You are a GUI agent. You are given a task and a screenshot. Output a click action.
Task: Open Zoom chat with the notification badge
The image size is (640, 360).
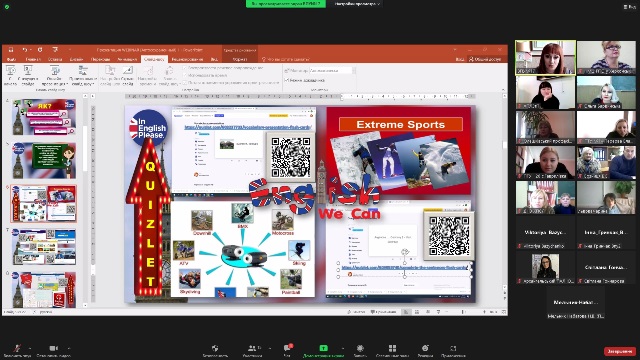[x=287, y=348]
